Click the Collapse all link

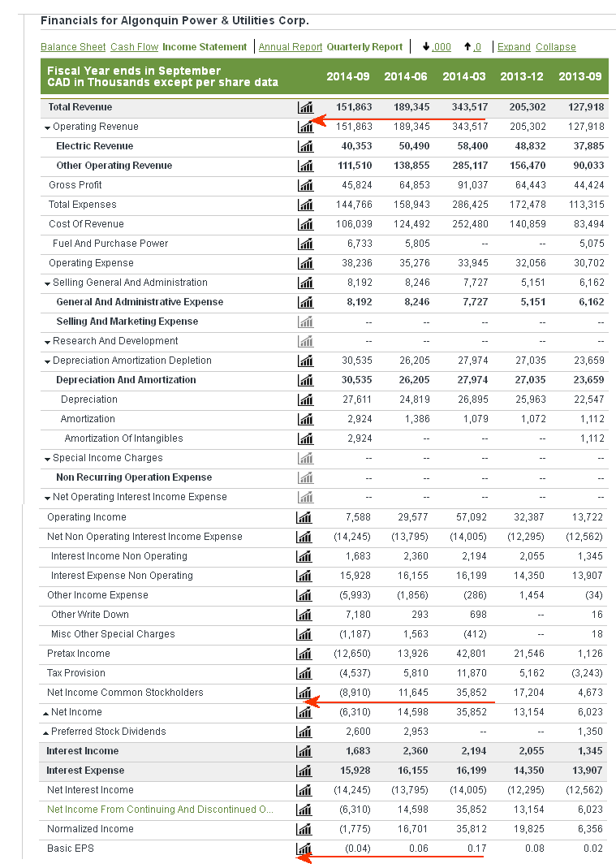(x=556, y=47)
